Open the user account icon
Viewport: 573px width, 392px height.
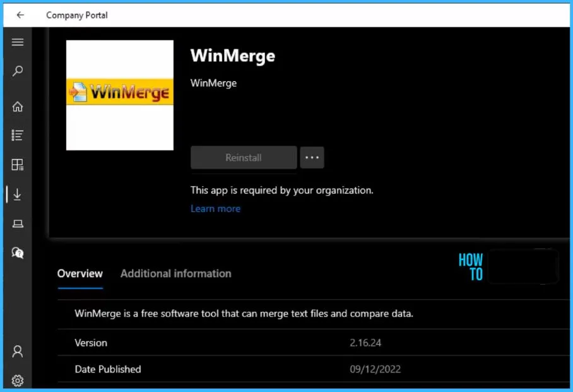click(x=18, y=352)
